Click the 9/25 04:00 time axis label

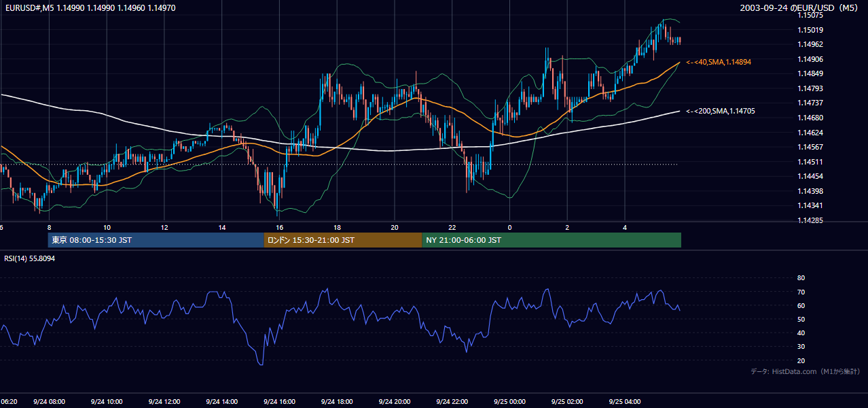click(x=625, y=402)
